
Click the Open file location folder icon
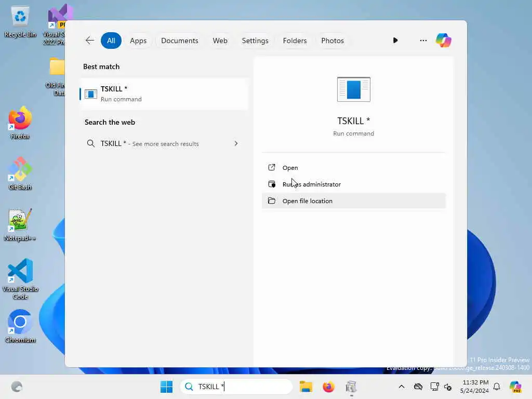click(271, 201)
